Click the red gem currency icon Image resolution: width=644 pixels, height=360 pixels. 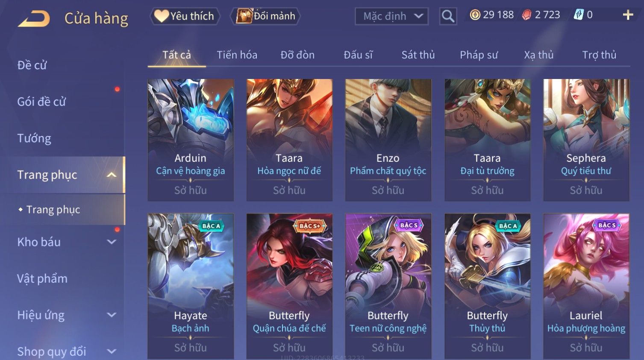point(526,15)
